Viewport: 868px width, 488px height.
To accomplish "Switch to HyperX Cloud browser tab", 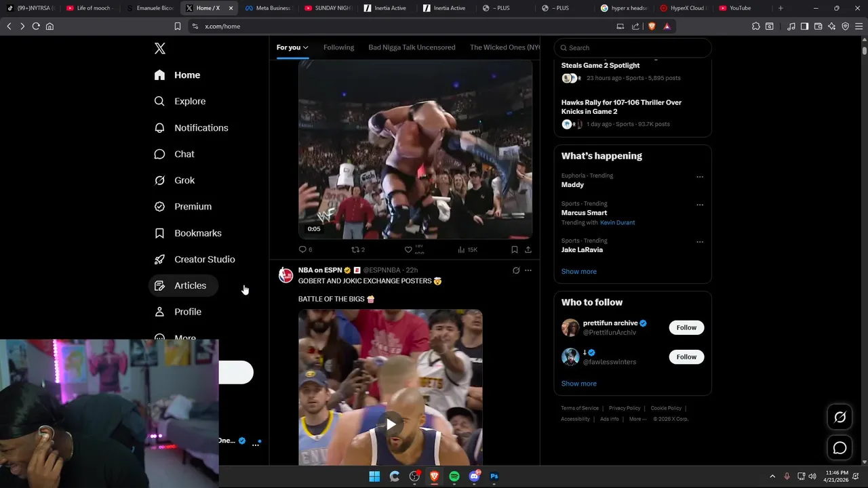I will 682,8.
